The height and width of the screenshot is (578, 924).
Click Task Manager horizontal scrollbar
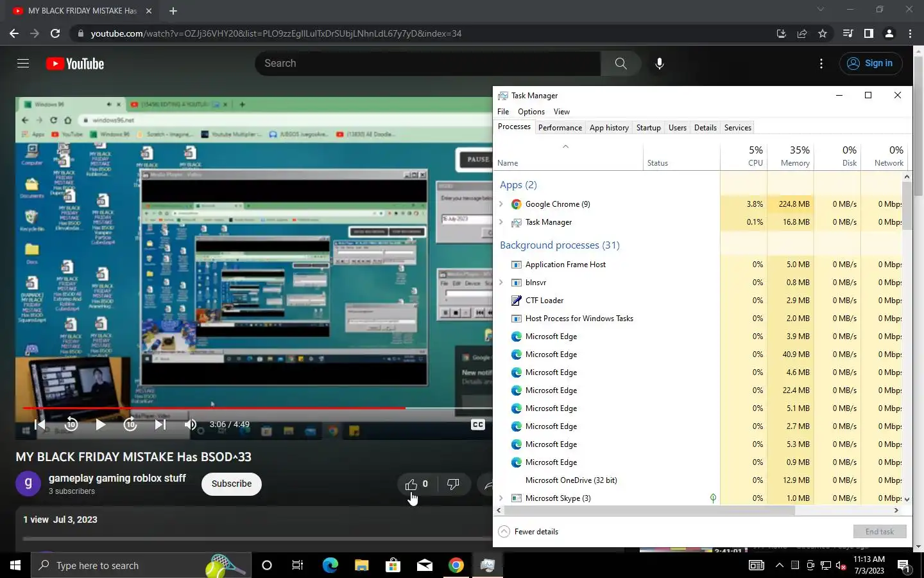click(x=649, y=511)
